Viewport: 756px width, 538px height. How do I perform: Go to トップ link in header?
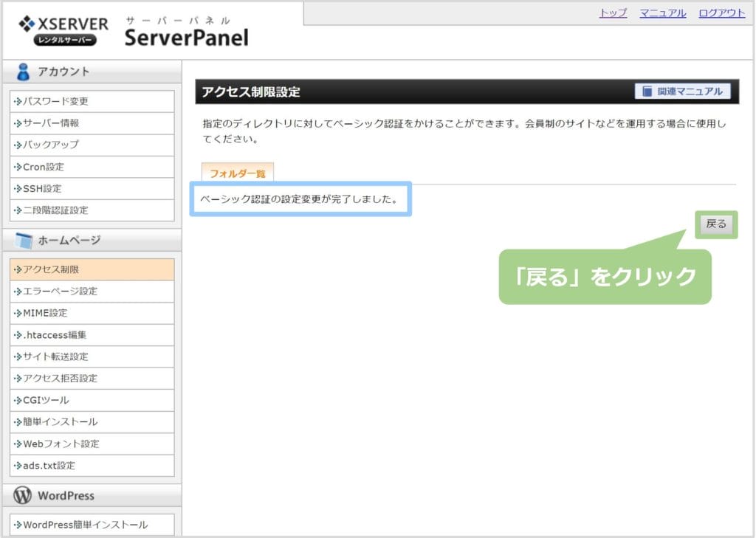pos(613,13)
